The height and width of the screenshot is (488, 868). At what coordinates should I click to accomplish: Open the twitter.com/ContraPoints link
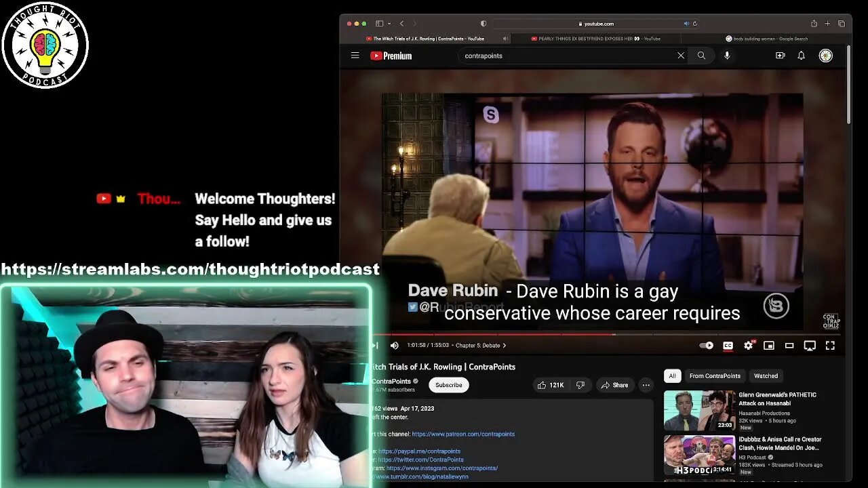[420, 460]
